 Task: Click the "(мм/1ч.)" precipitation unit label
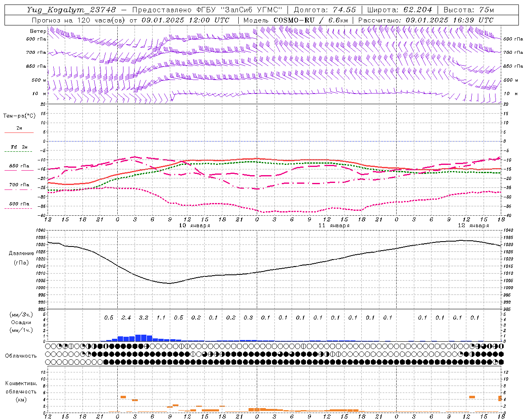pos(21,331)
